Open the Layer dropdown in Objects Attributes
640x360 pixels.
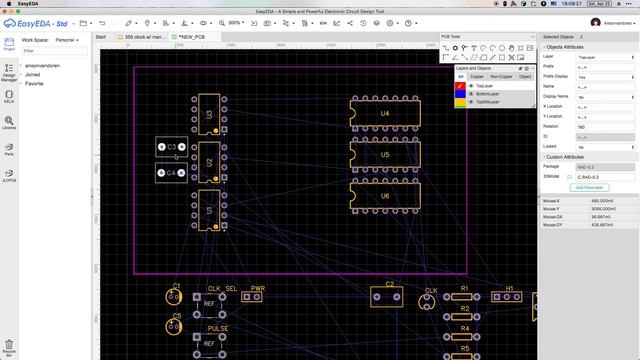coord(606,57)
